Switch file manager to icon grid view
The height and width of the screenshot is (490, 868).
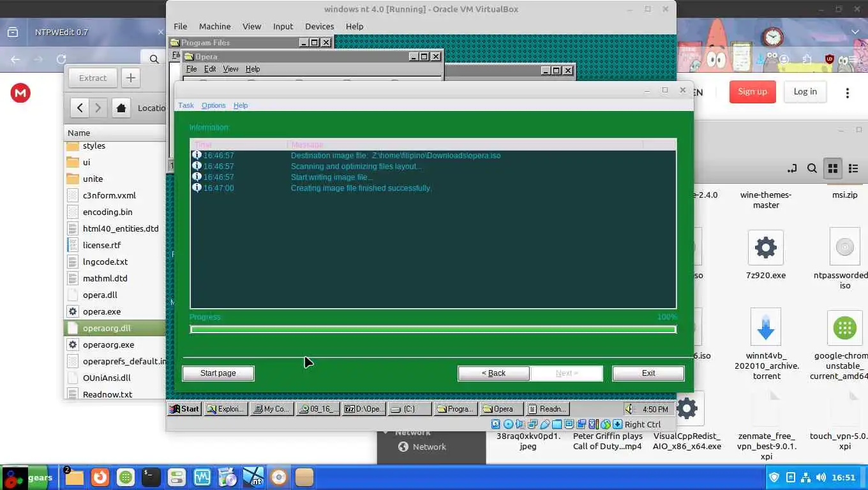pos(832,168)
